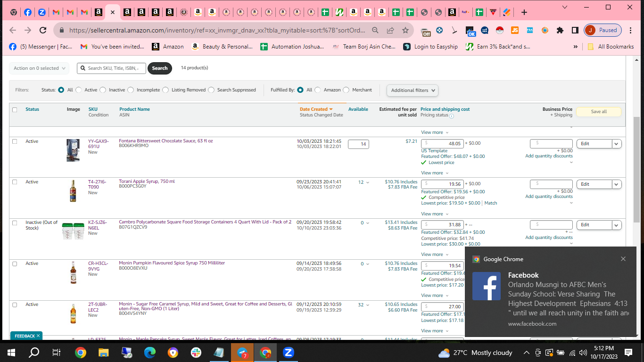This screenshot has width=644, height=362.
Task: Dismiss the Facebook Chrome notification
Action: tap(623, 259)
